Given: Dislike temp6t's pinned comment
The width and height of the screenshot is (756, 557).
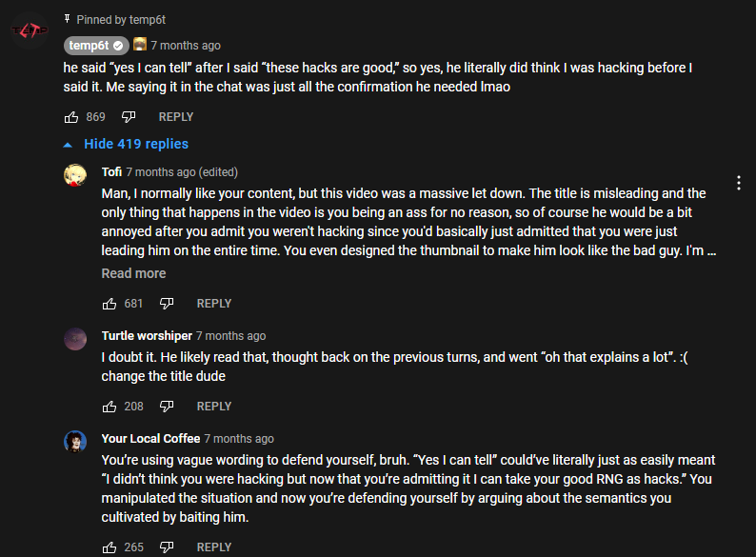Looking at the screenshot, I should click(x=129, y=117).
